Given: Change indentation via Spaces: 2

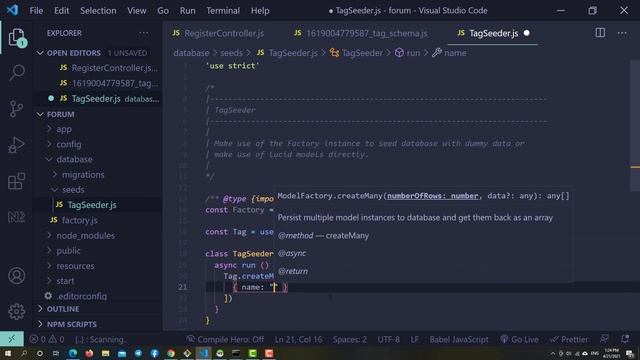Looking at the screenshot, I should pos(349,339).
